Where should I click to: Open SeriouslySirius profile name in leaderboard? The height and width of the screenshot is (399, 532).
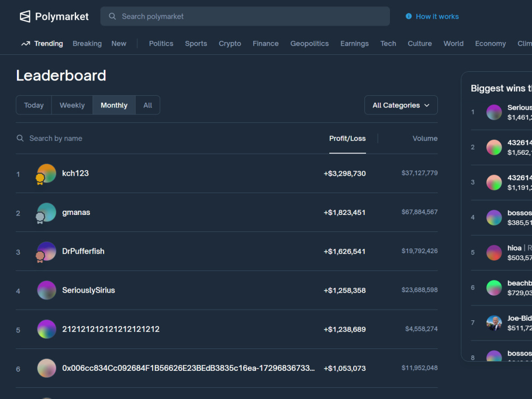88,290
